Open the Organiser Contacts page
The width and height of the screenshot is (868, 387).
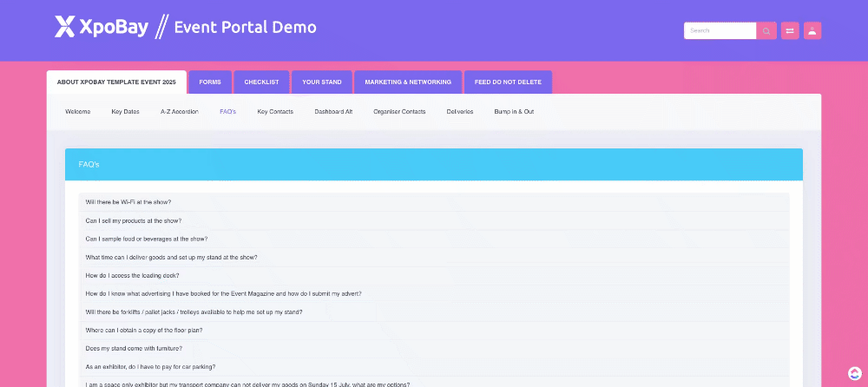pyautogui.click(x=399, y=112)
